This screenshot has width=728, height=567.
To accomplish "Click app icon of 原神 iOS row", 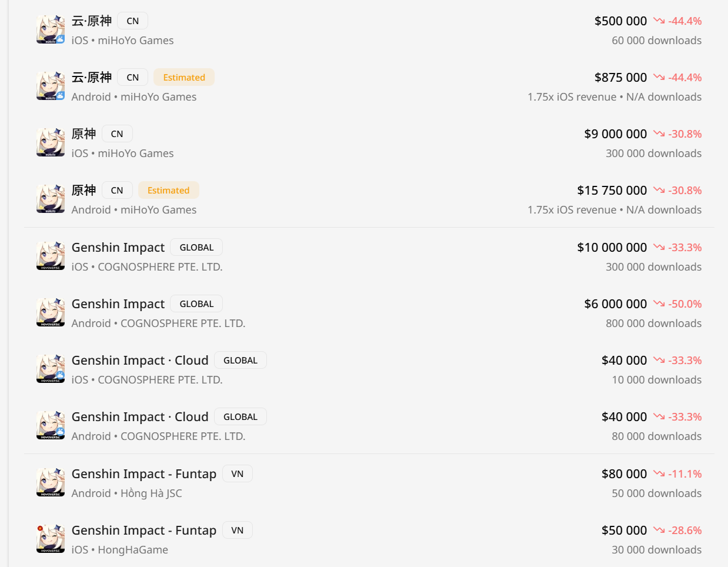I will point(51,143).
